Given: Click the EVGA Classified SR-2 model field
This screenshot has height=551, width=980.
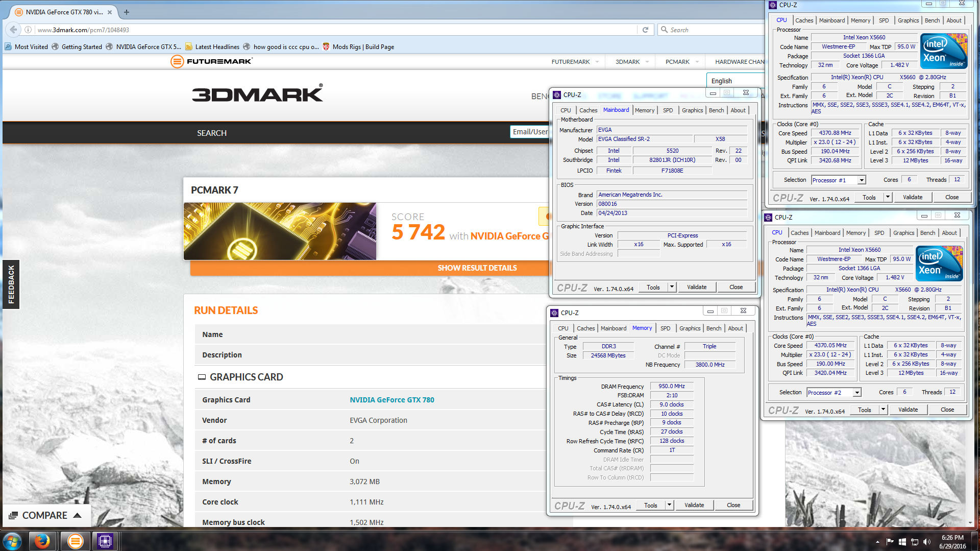Looking at the screenshot, I should [645, 139].
